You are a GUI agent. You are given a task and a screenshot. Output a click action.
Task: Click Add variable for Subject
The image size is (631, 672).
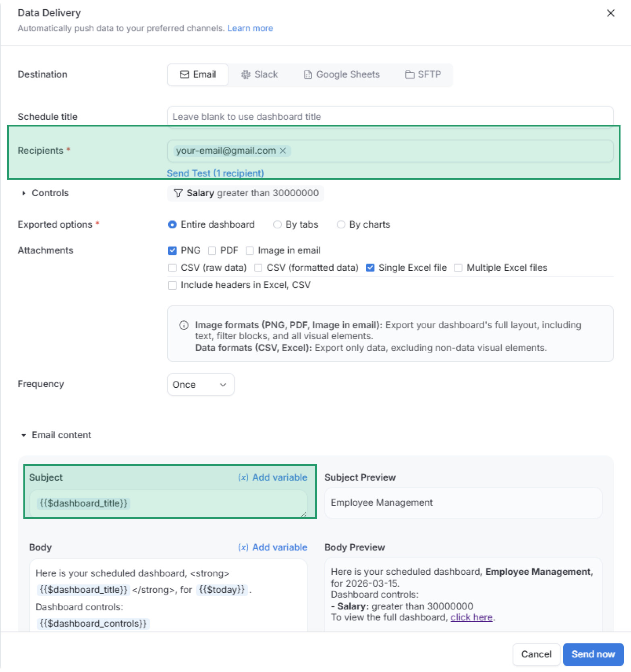coord(273,477)
